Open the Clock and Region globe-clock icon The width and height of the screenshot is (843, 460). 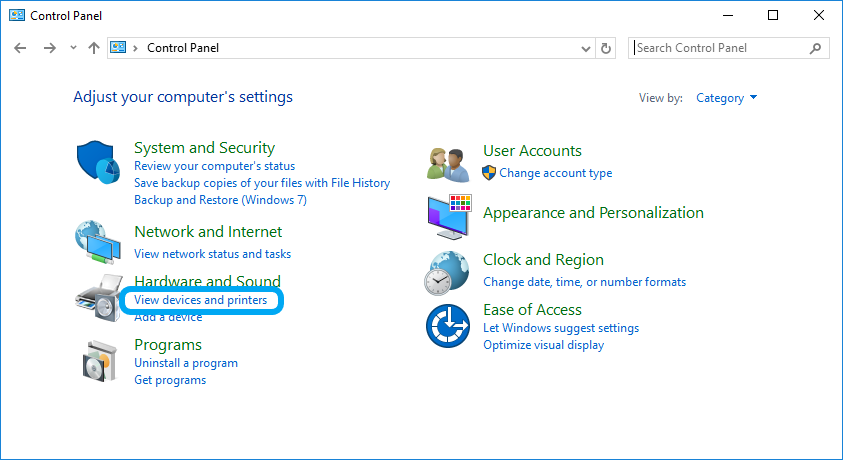click(x=446, y=273)
